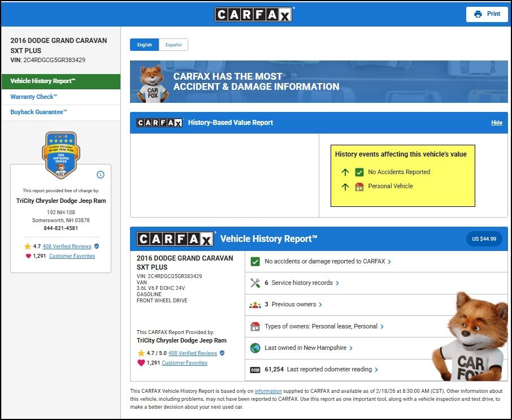Open the Buyback Guarantee sidebar item
Viewport: 512px width, 420px height.
pyautogui.click(x=38, y=112)
